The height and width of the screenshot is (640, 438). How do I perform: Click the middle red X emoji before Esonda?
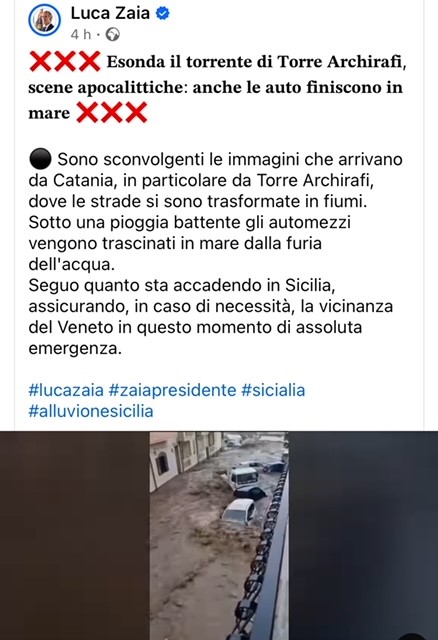point(65,62)
